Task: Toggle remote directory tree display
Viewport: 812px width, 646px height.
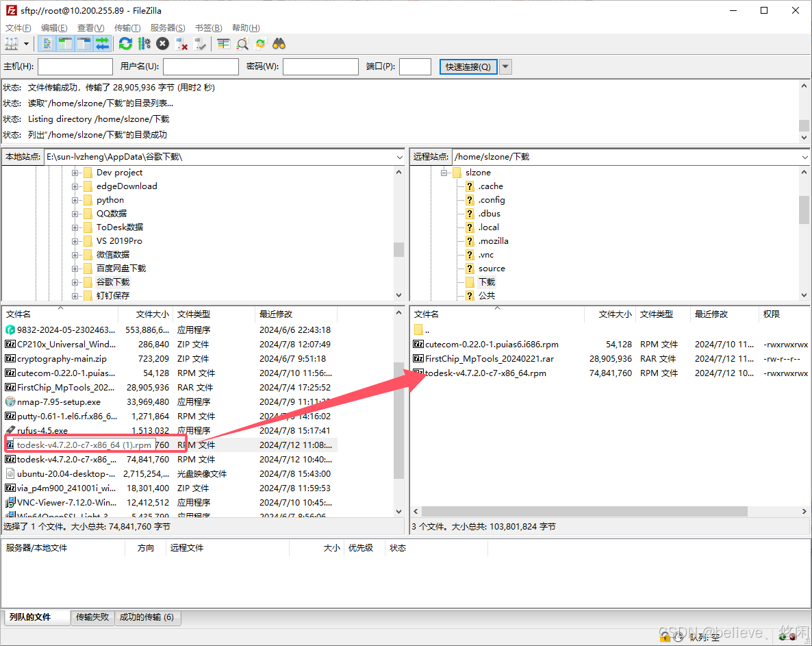Action: [84, 44]
